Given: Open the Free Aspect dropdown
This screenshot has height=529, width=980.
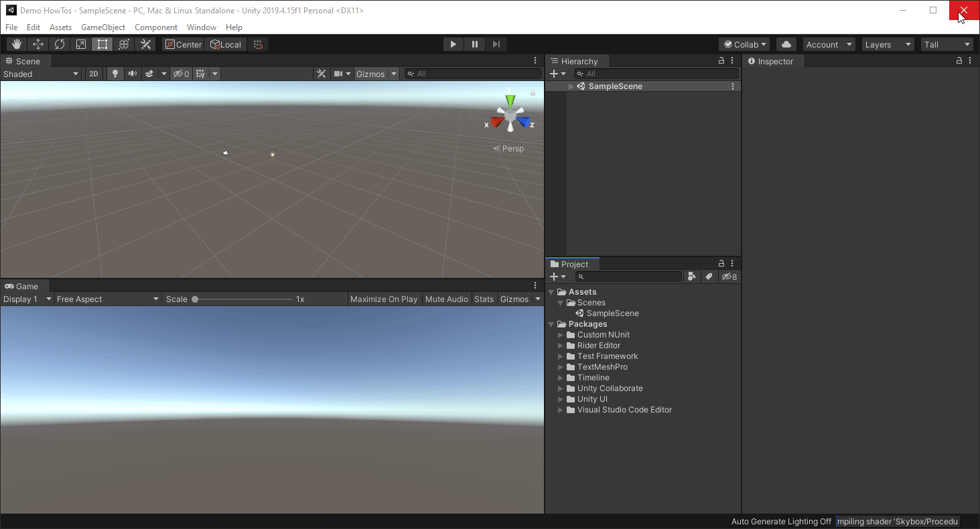Looking at the screenshot, I should pyautogui.click(x=108, y=299).
